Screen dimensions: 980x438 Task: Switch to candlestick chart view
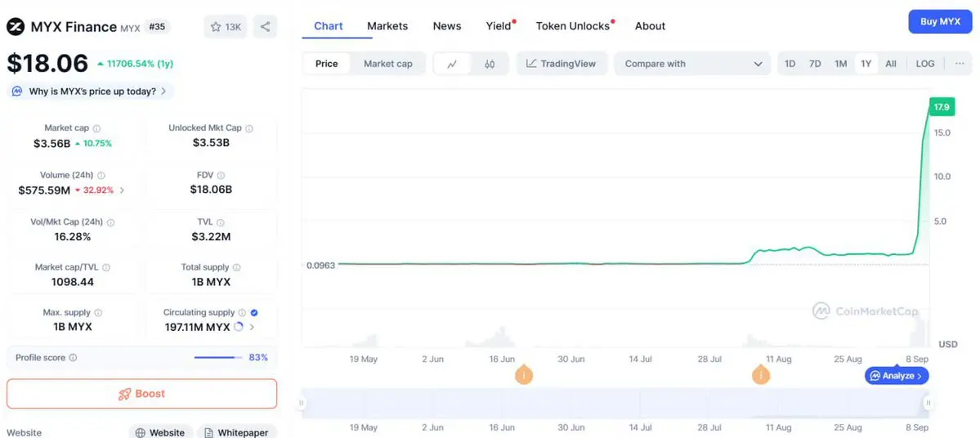point(490,64)
